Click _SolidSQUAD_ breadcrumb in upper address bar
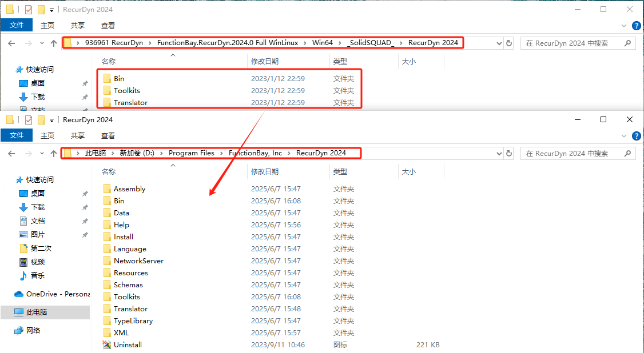 [371, 43]
